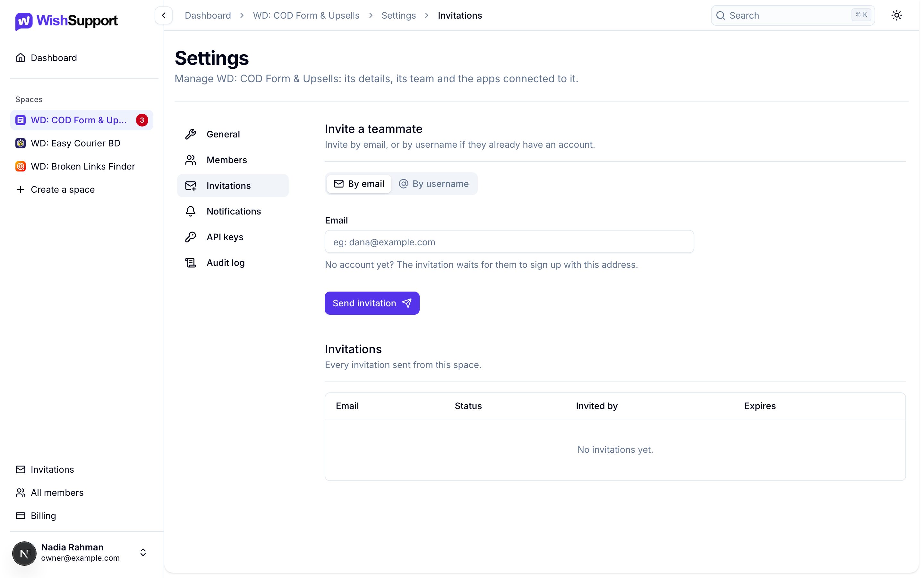Click the Invitations breadcrumb
This screenshot has width=924, height=578.
point(460,15)
